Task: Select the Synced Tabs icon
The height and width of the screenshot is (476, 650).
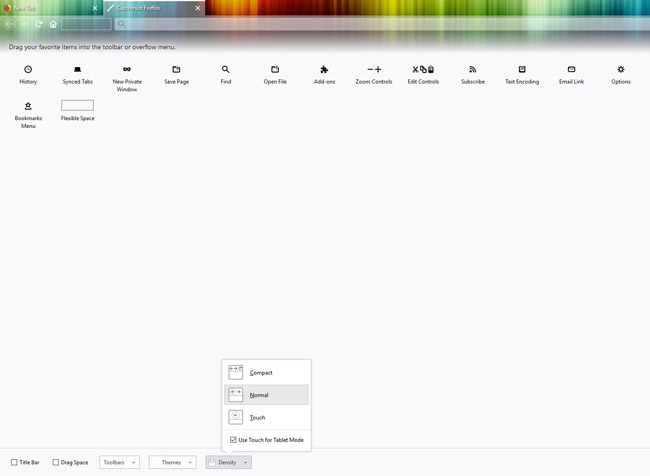Action: tap(77, 70)
